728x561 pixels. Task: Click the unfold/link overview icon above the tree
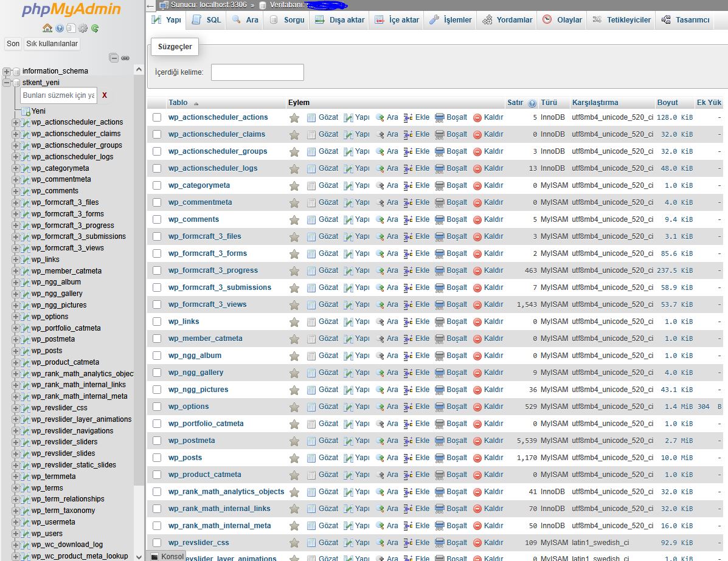tap(125, 57)
